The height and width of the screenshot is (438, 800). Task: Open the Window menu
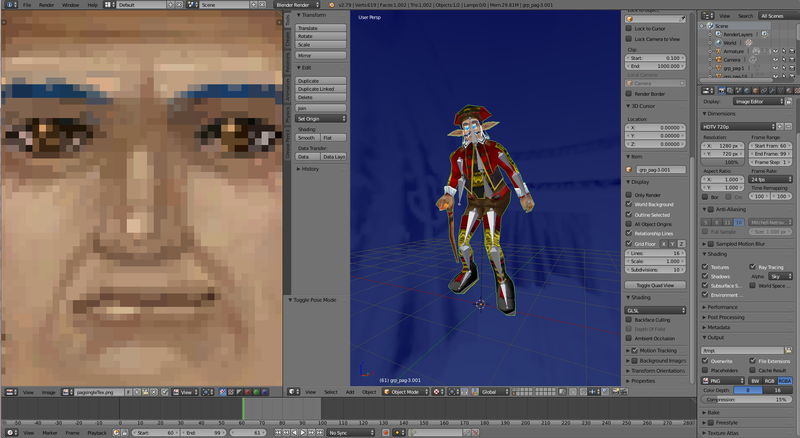(70, 5)
